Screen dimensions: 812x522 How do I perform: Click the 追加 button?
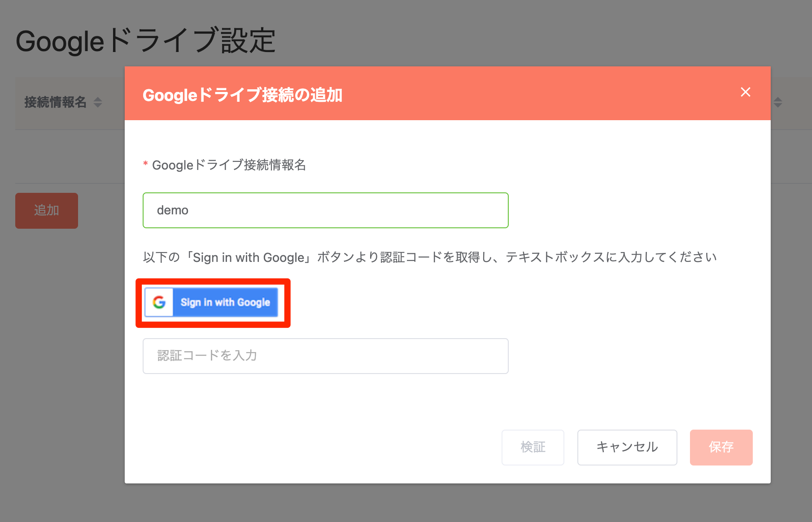coord(46,210)
